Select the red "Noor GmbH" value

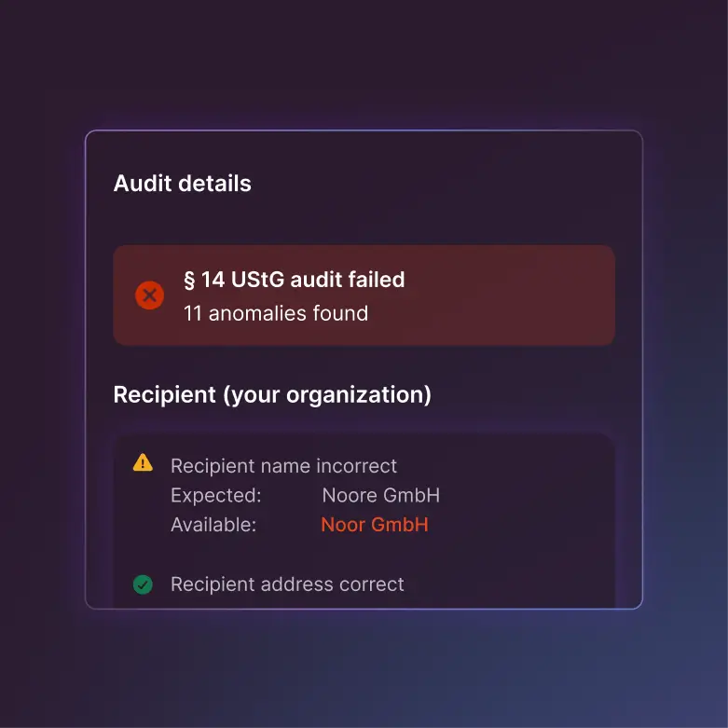(x=375, y=525)
